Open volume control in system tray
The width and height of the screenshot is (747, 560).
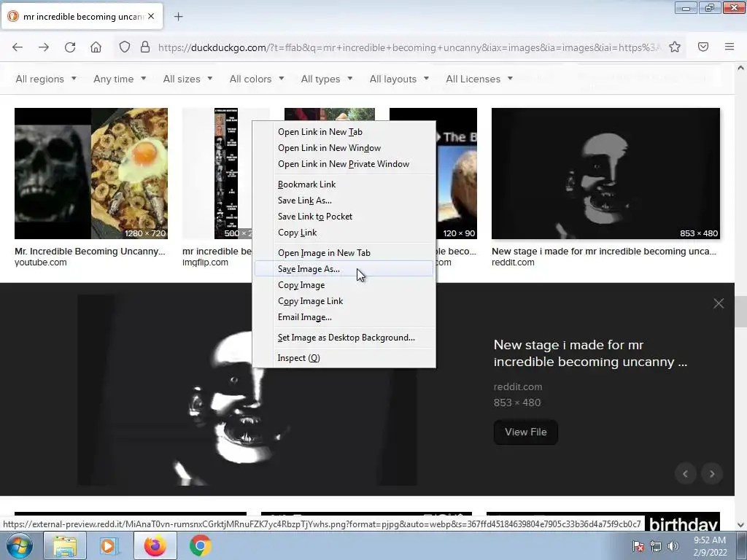pos(673,546)
